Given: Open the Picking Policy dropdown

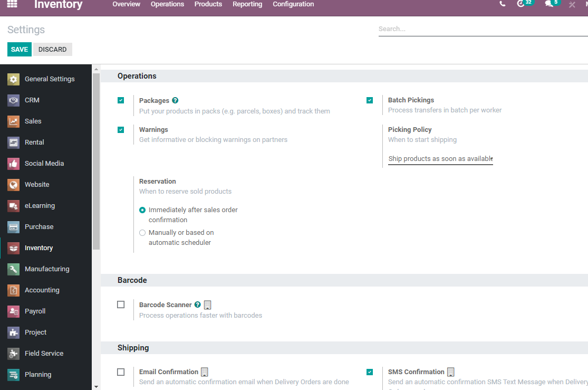Looking at the screenshot, I should (440, 158).
